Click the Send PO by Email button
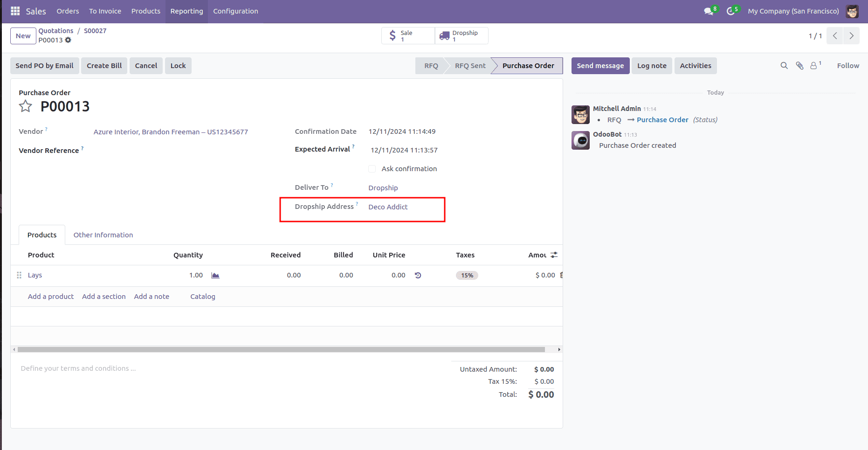The image size is (868, 450). 44,65
